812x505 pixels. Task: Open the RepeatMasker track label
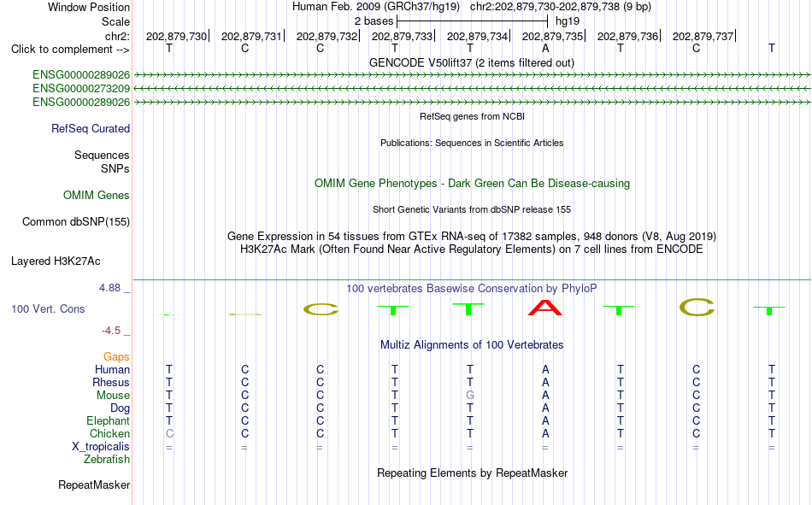click(x=94, y=485)
